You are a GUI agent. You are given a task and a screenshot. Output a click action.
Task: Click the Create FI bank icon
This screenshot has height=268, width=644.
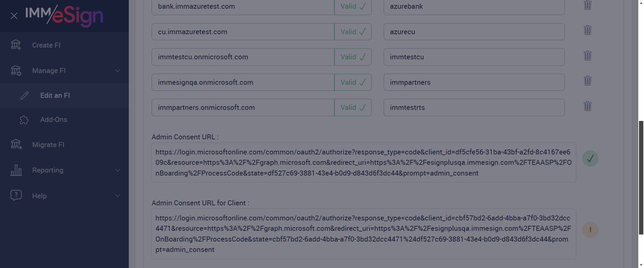click(16, 45)
